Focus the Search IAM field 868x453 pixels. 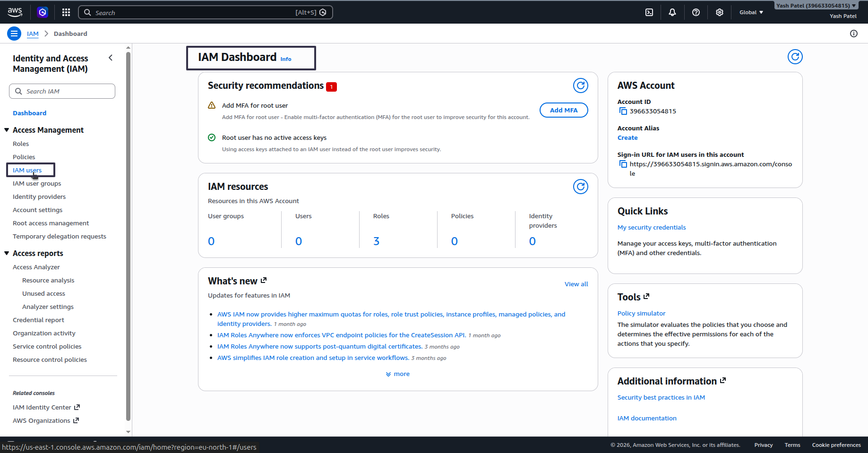(62, 91)
